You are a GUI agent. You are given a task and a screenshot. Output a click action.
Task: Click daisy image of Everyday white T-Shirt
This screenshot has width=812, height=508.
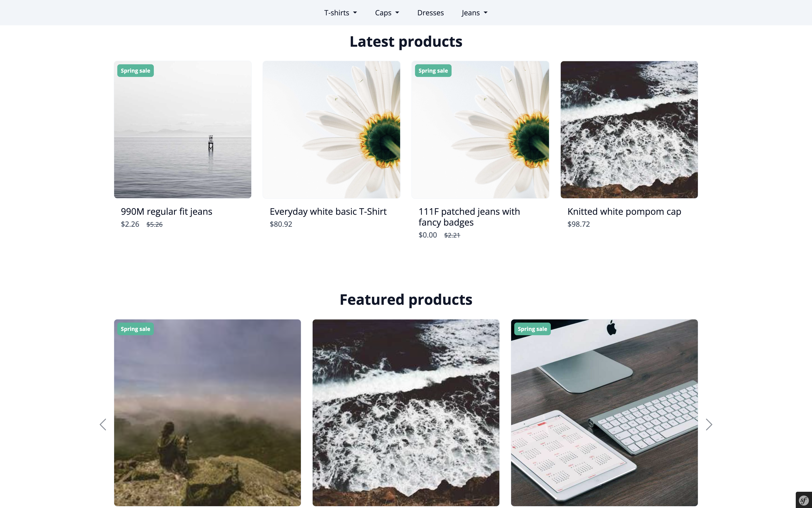(331, 129)
